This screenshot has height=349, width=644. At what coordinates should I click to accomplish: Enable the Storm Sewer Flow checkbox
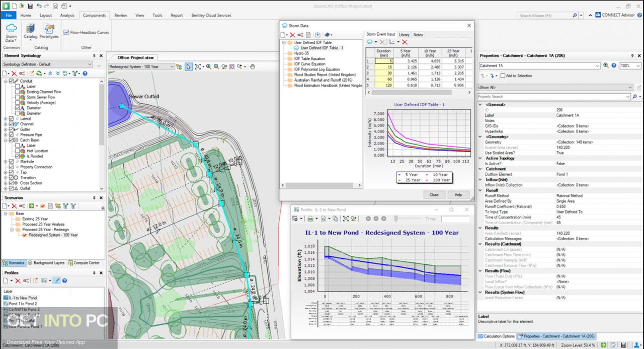coord(18,97)
